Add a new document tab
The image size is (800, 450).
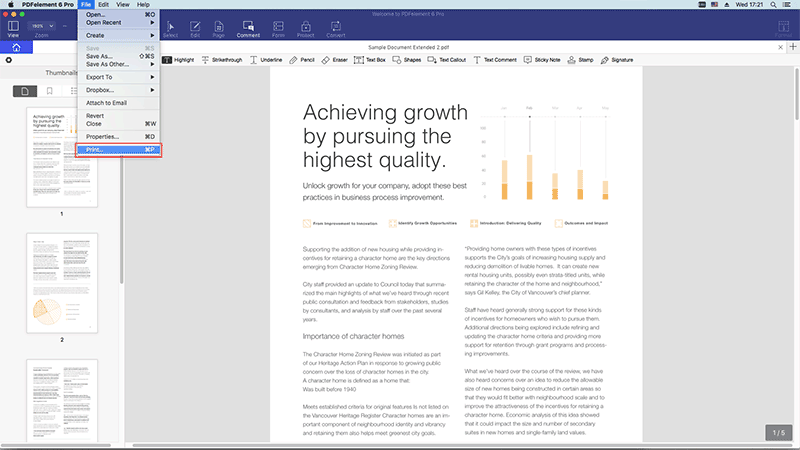(x=793, y=47)
